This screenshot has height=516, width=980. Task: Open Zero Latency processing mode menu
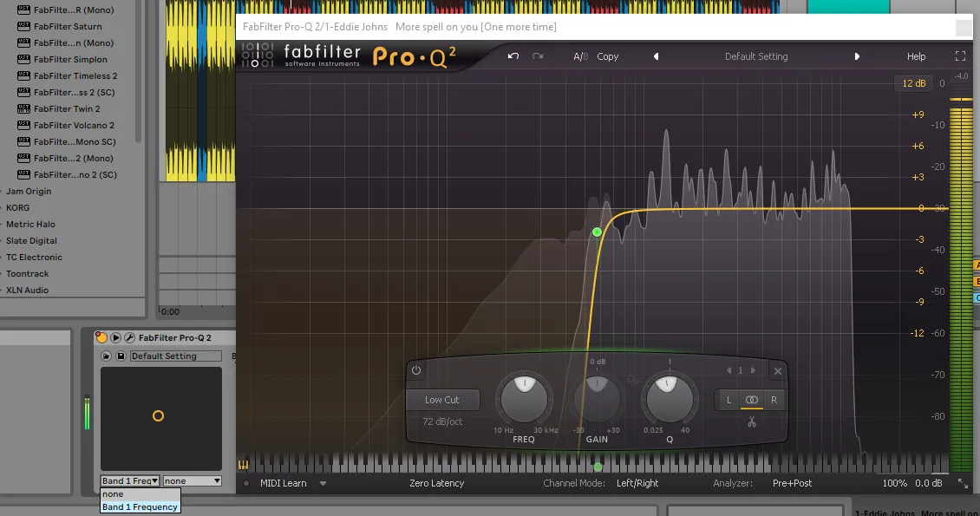[437, 483]
